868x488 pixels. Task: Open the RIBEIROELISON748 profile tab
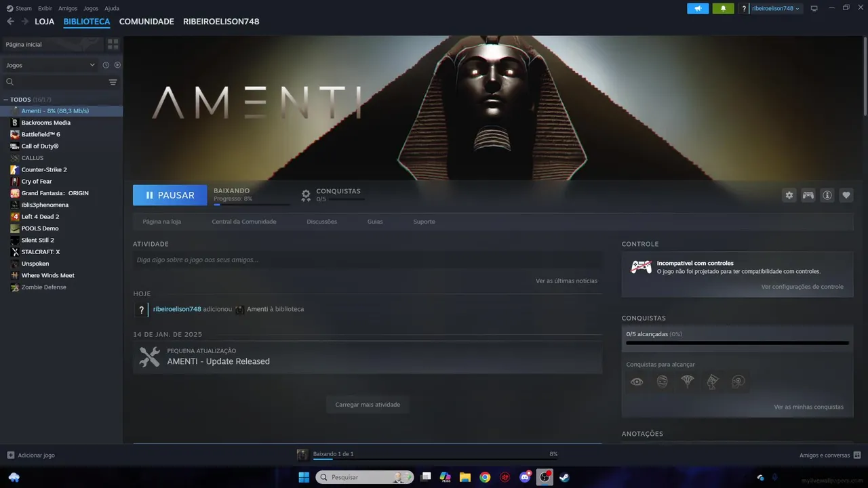coord(221,22)
